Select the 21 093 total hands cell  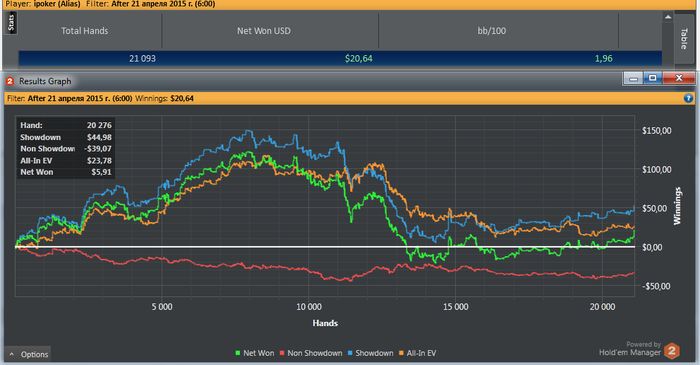[x=142, y=58]
